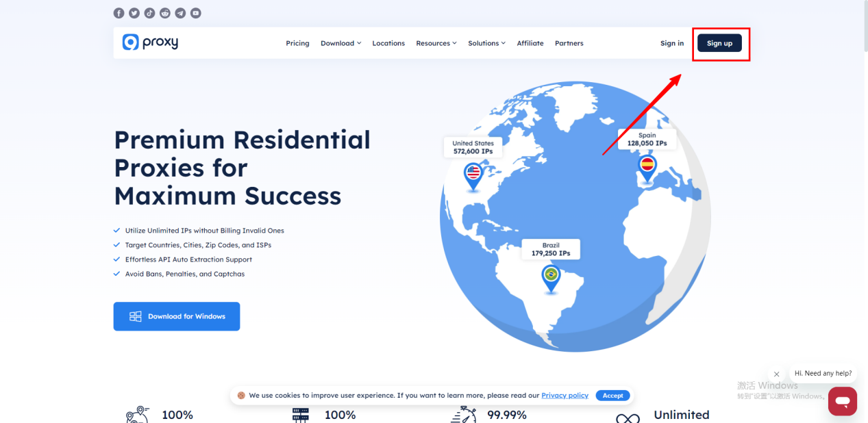Open the TikTok social icon
The image size is (868, 423).
149,13
